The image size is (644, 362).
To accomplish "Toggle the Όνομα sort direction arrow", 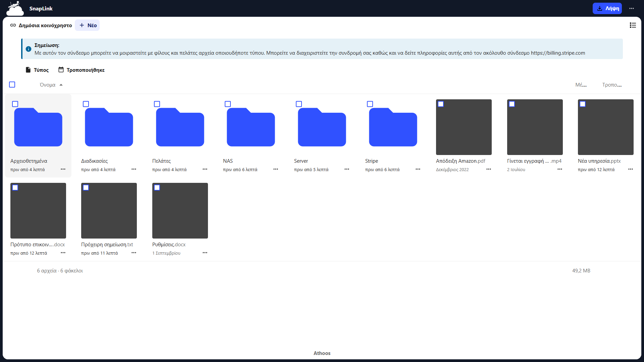I will click(61, 85).
